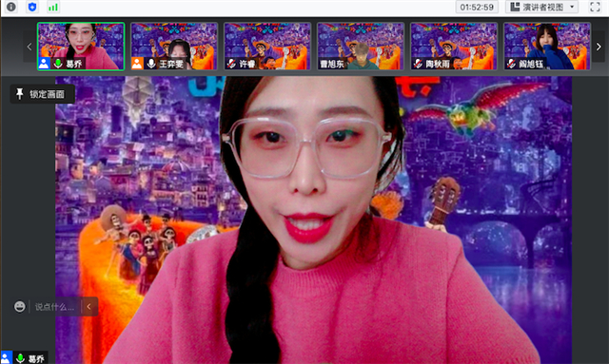609x364 pixels.
Task: Click the meeting timer 01:52:59
Action: point(477,7)
